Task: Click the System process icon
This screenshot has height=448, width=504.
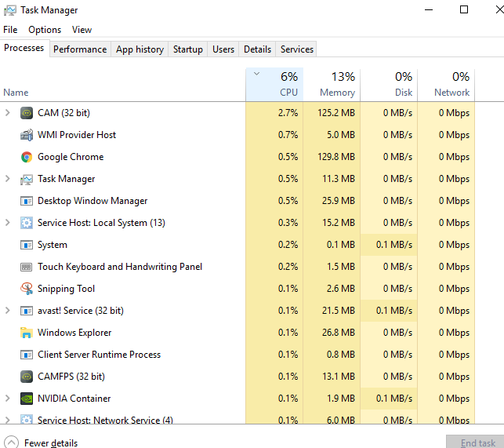Action: (x=27, y=245)
